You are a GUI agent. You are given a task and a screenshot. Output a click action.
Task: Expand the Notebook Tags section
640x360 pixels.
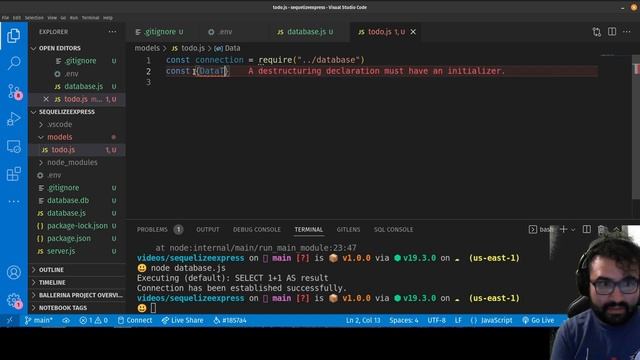pyautogui.click(x=77, y=308)
